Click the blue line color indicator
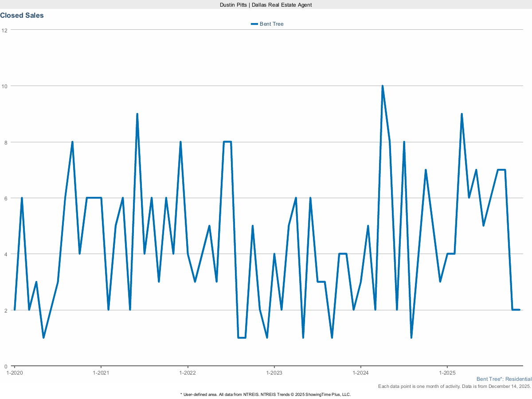 click(x=254, y=24)
